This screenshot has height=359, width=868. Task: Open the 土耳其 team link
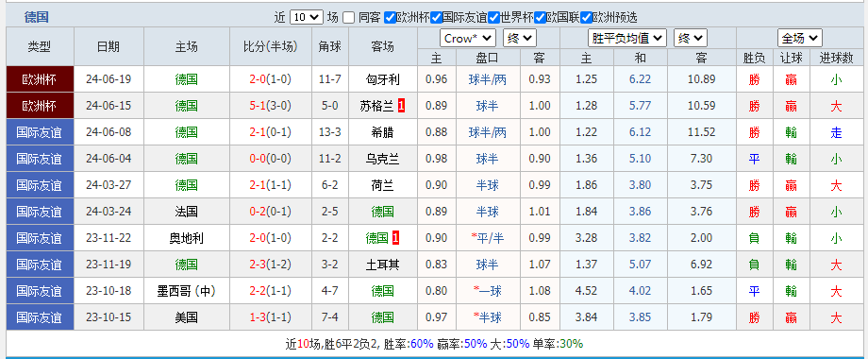(x=382, y=265)
